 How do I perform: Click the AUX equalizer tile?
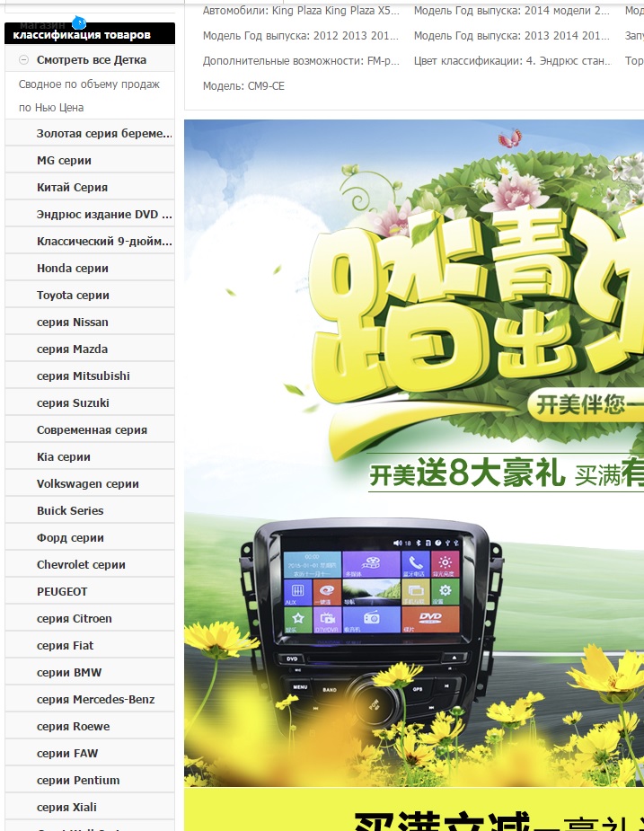(x=297, y=593)
